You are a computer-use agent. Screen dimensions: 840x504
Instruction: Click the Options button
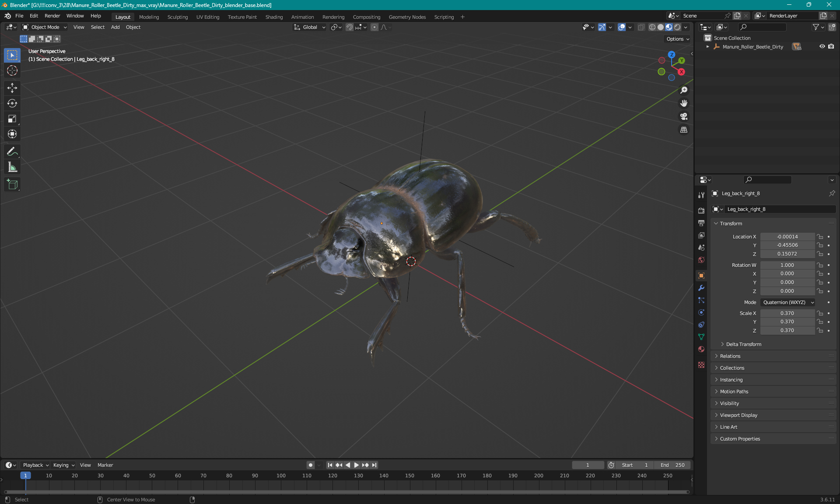pyautogui.click(x=678, y=39)
